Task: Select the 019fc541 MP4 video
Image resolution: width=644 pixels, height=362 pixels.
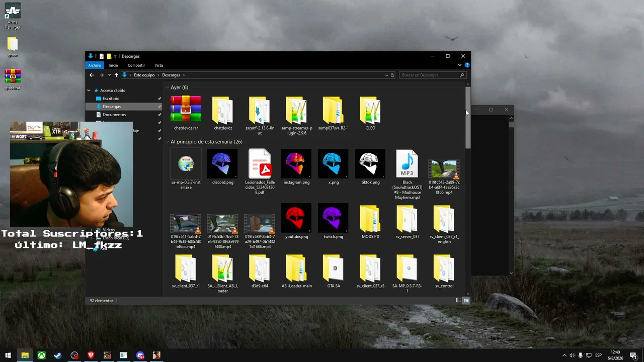Action: click(x=186, y=231)
